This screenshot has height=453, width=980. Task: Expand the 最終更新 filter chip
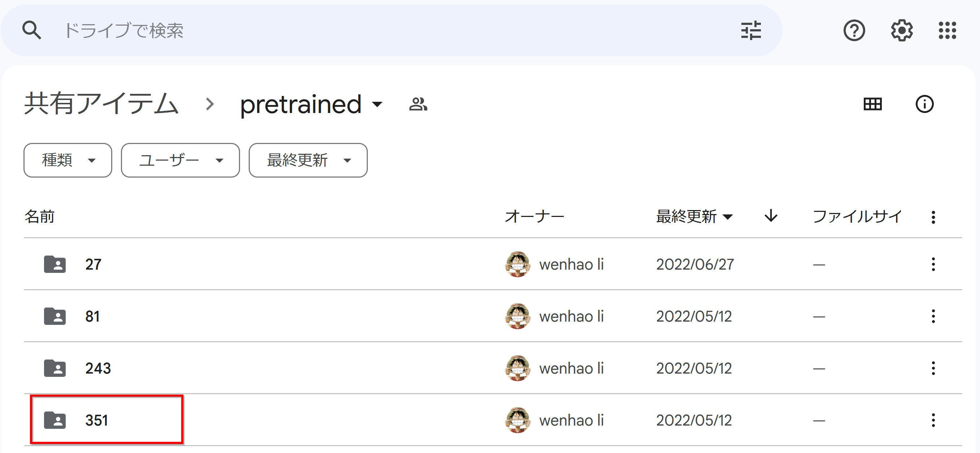308,160
